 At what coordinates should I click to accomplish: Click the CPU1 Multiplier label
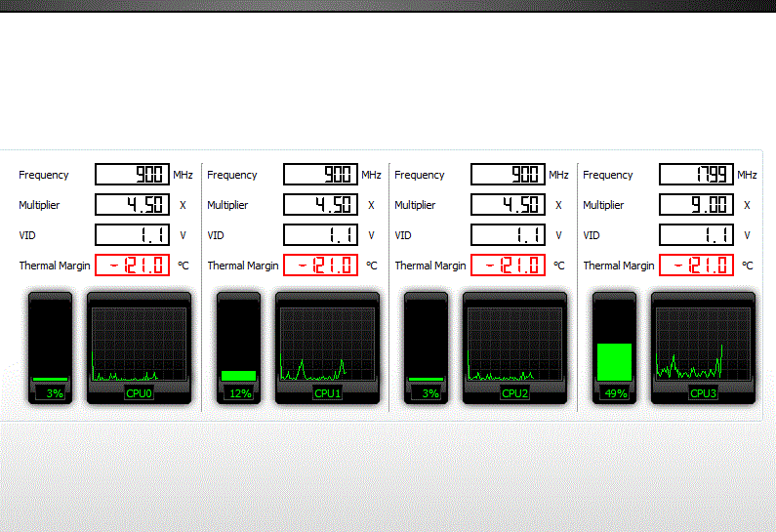[227, 205]
